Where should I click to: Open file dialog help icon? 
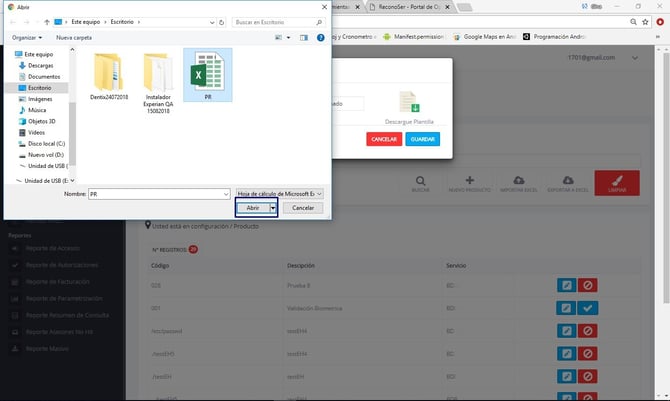[321, 37]
